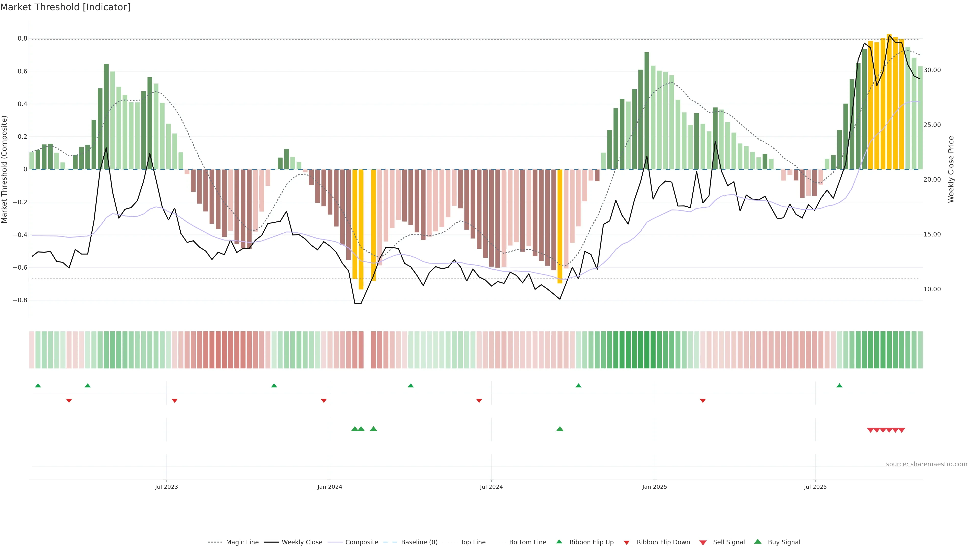Select the red Ribbon Flip Down marker after Jul 2023
Image resolution: width=980 pixels, height=551 pixels.
(x=175, y=400)
